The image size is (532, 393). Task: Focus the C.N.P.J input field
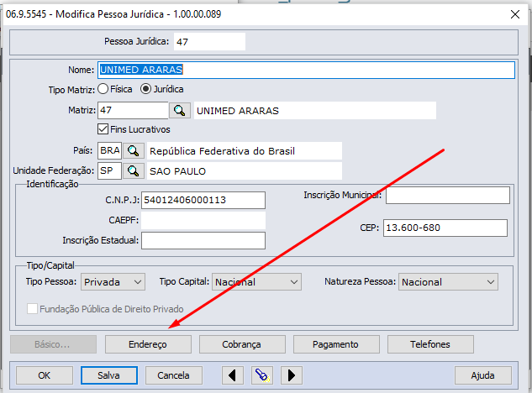(x=203, y=200)
